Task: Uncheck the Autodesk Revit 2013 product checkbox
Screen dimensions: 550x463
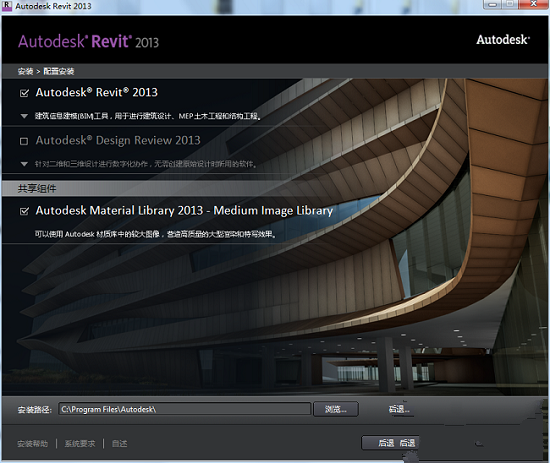Action: point(24,93)
